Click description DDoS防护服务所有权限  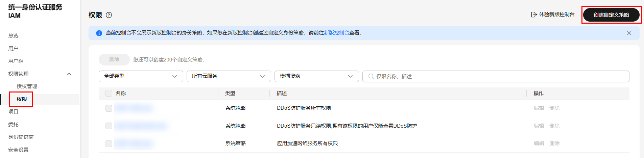click(x=304, y=108)
